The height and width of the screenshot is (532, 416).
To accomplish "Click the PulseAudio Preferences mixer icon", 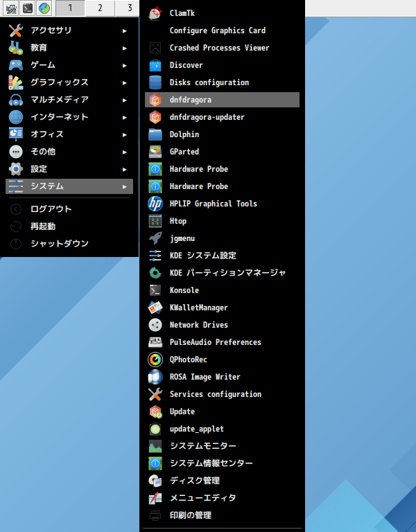I will (x=155, y=342).
